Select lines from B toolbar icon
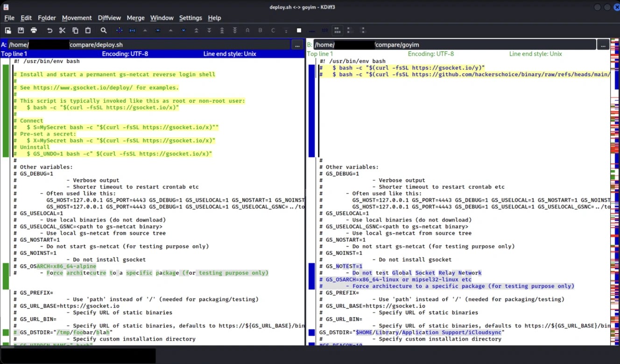 click(261, 30)
